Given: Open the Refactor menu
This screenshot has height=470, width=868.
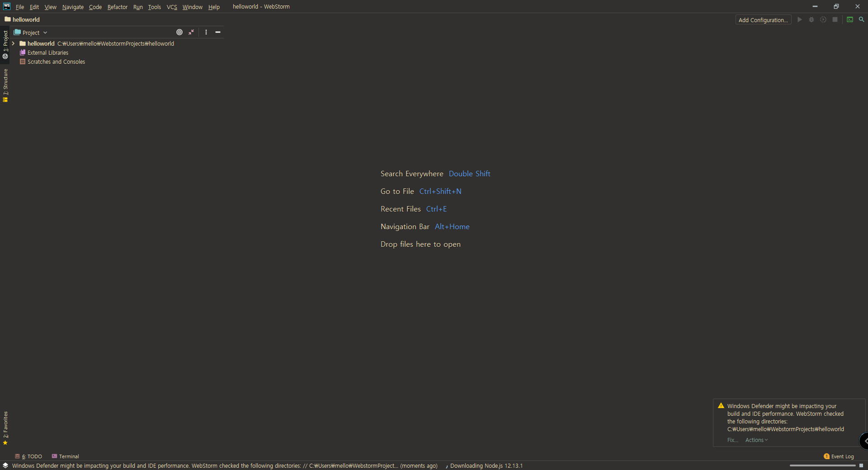Looking at the screenshot, I should click(x=118, y=7).
